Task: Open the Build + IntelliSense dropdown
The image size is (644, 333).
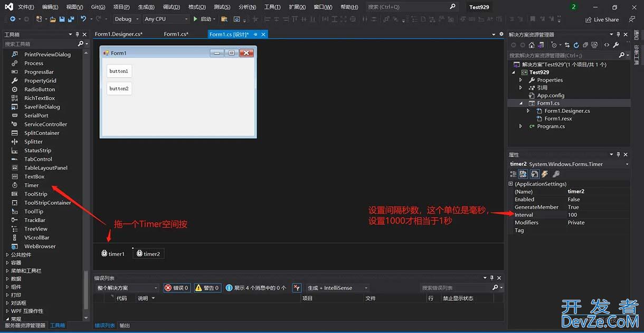Action: tap(337, 288)
